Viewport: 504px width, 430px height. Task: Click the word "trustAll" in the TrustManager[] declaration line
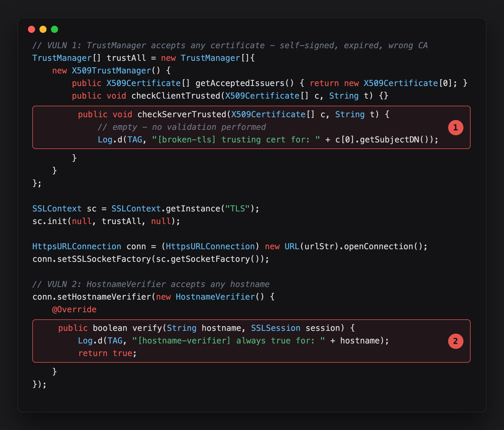[x=126, y=58]
